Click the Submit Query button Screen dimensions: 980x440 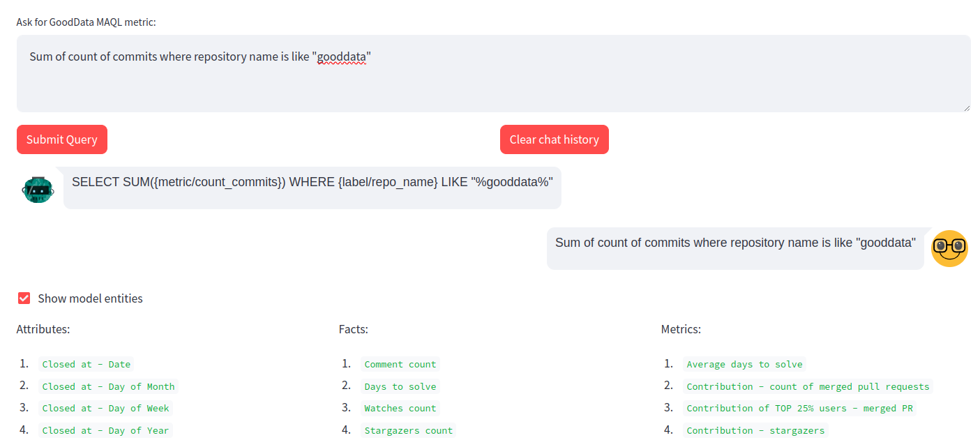61,139
